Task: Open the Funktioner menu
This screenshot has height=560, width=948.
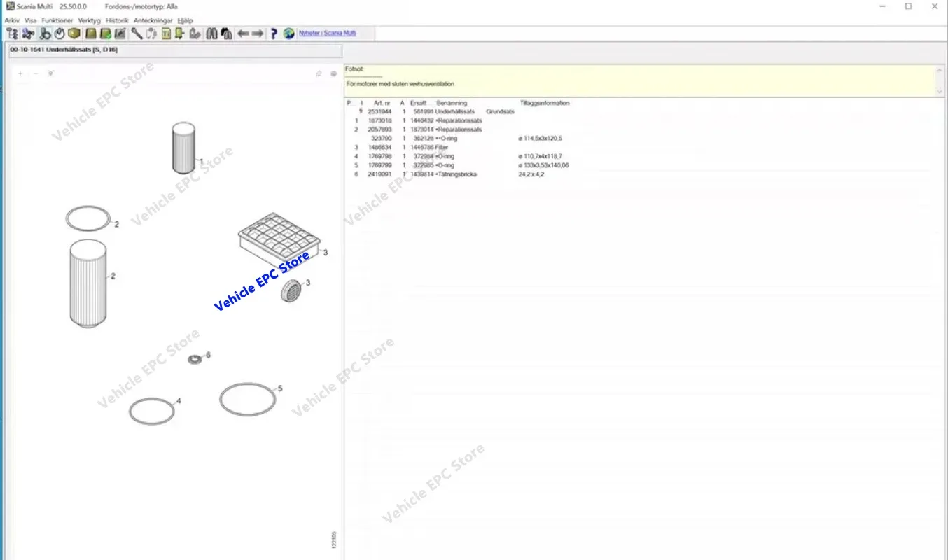Action: pyautogui.click(x=57, y=21)
